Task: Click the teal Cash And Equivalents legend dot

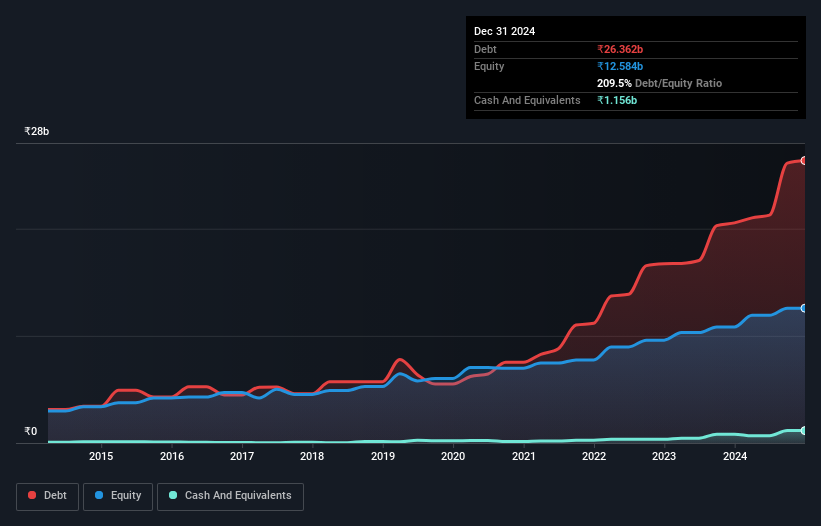Action: click(x=173, y=495)
